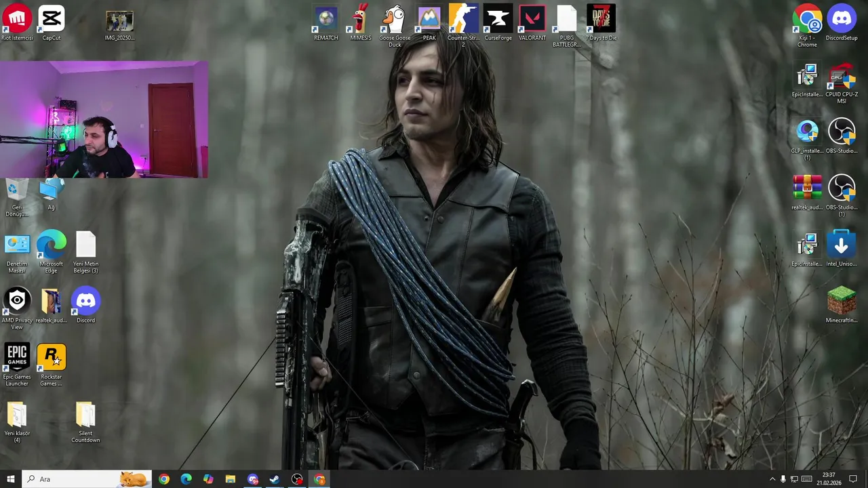This screenshot has height=488, width=868.
Task: Open the notification center icon
Action: pos(853,479)
